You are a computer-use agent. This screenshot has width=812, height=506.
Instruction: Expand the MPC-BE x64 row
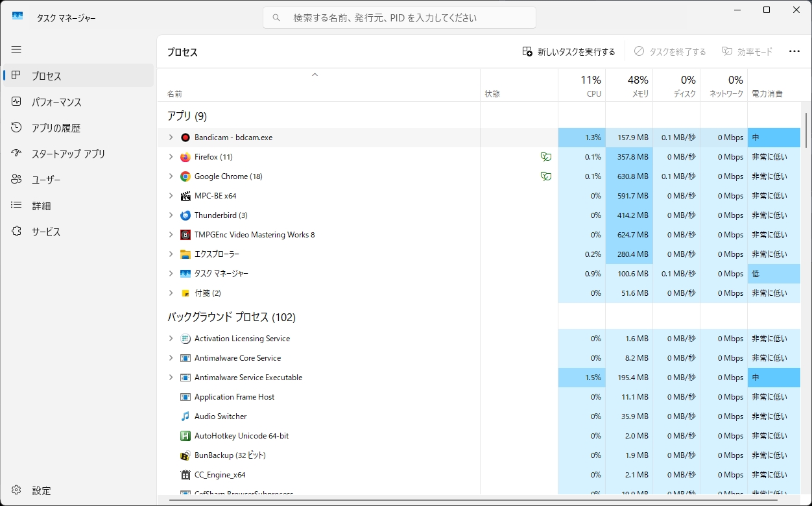[171, 196]
